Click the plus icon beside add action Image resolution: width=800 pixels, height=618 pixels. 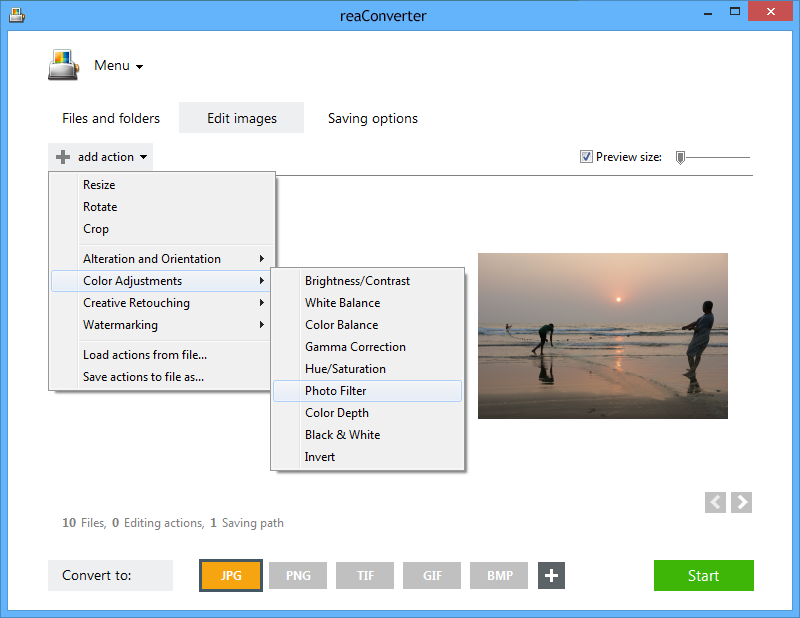63,157
